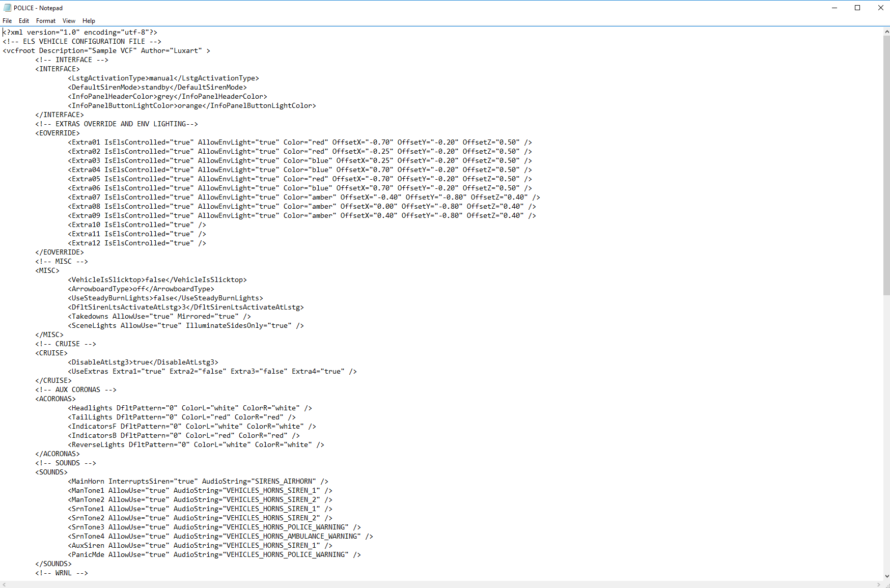Viewport: 890px width, 588px height.
Task: Click the VehicleIsSlicktop false line
Action: coord(157,279)
